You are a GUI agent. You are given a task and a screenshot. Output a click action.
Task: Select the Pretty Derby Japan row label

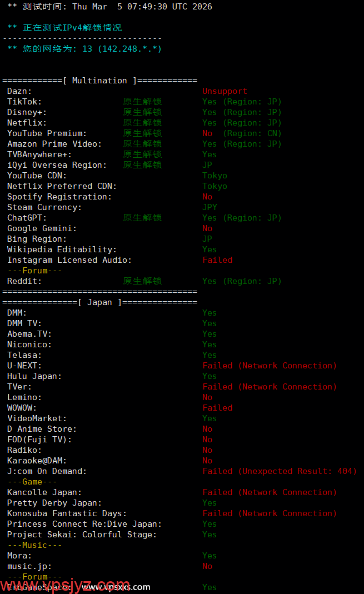tap(54, 503)
